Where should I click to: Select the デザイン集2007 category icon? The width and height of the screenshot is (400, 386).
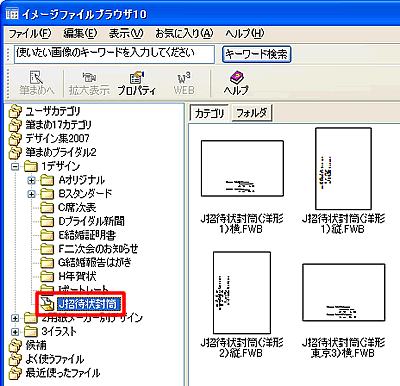point(15,139)
